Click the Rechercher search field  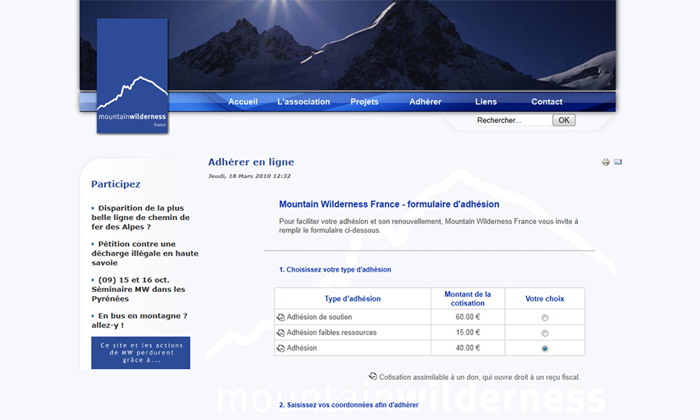click(513, 120)
